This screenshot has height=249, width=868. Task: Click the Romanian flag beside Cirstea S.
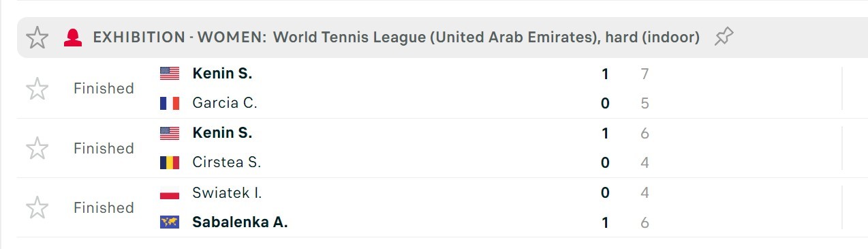pyautogui.click(x=170, y=162)
